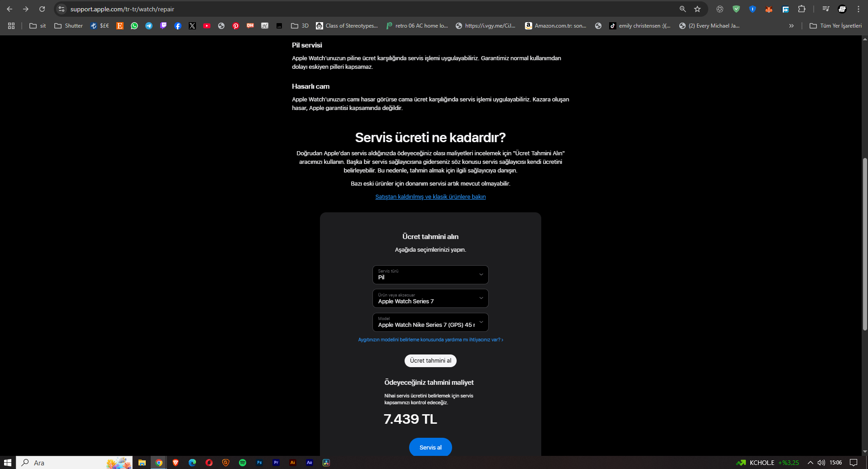Bookmark this page with the star icon
This screenshot has height=469, width=868.
[x=697, y=9]
